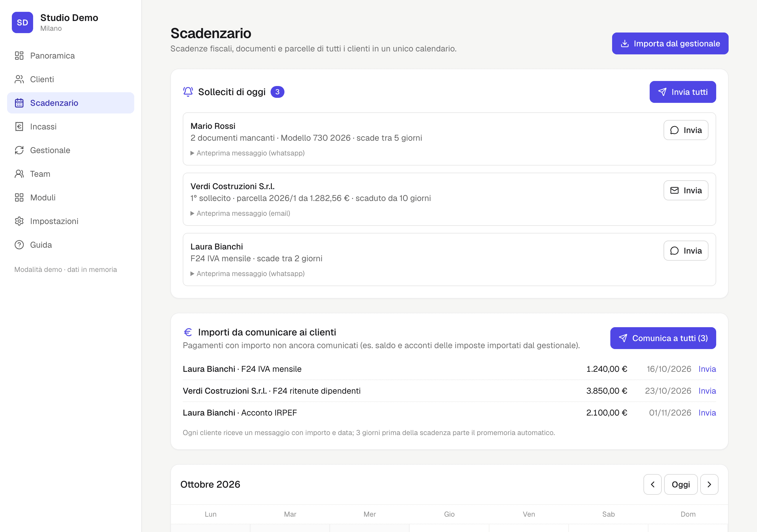Click the Panoramica dashboard icon
This screenshot has height=532, width=757.
point(19,56)
